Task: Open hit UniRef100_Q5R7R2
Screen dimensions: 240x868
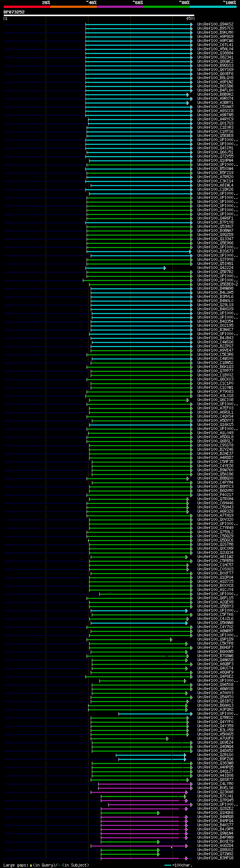Action: 215,272
